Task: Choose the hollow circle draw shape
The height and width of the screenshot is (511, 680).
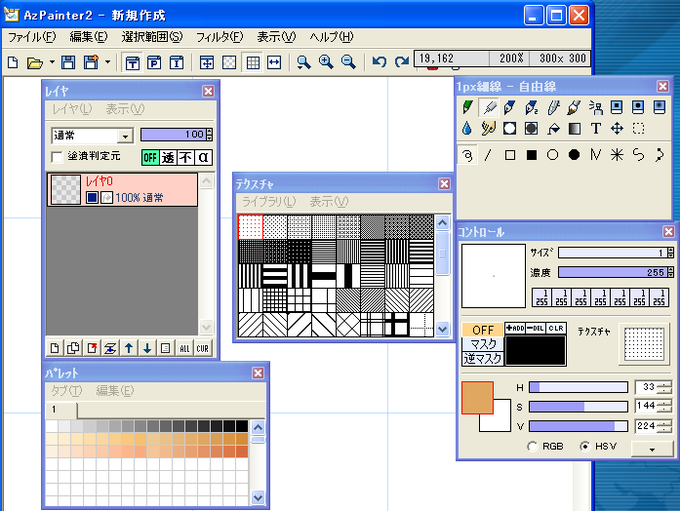Action: 552,154
